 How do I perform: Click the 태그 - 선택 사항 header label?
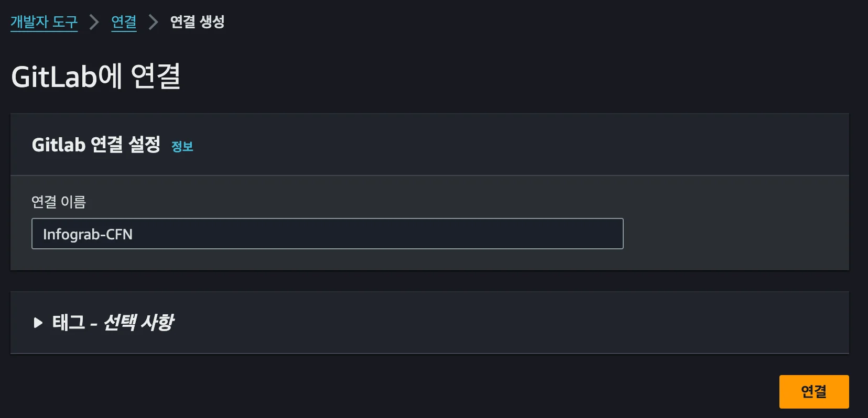click(x=113, y=323)
